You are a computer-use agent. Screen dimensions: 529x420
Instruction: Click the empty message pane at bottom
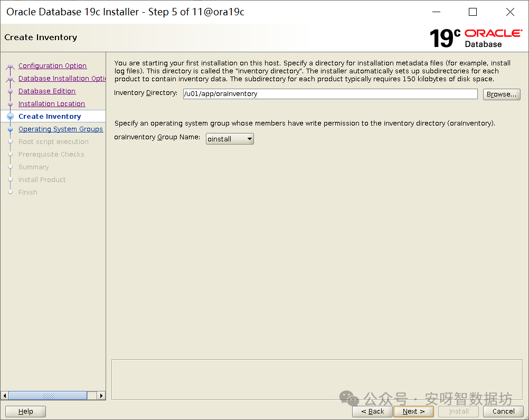tap(317, 379)
